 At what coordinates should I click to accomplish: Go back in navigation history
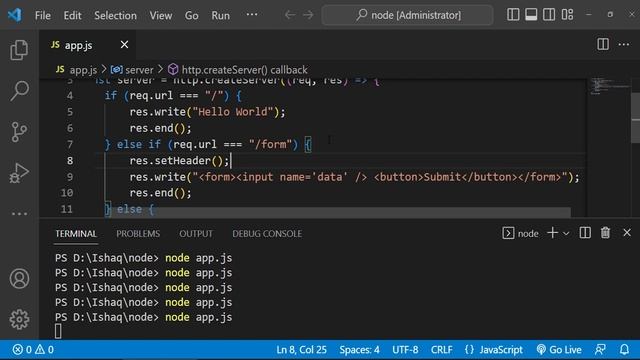(x=290, y=15)
